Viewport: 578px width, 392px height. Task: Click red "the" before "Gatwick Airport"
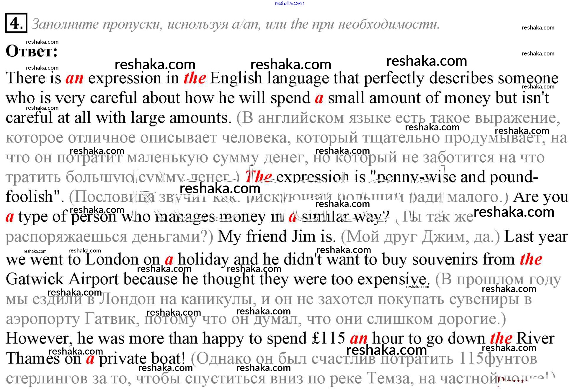pos(531,260)
